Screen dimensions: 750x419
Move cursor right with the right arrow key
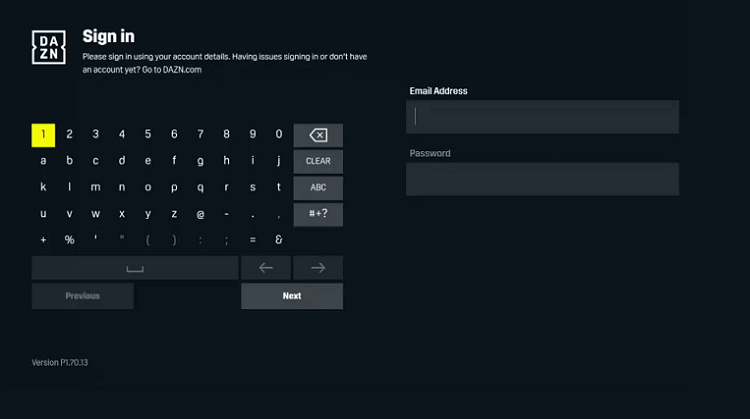(x=318, y=268)
